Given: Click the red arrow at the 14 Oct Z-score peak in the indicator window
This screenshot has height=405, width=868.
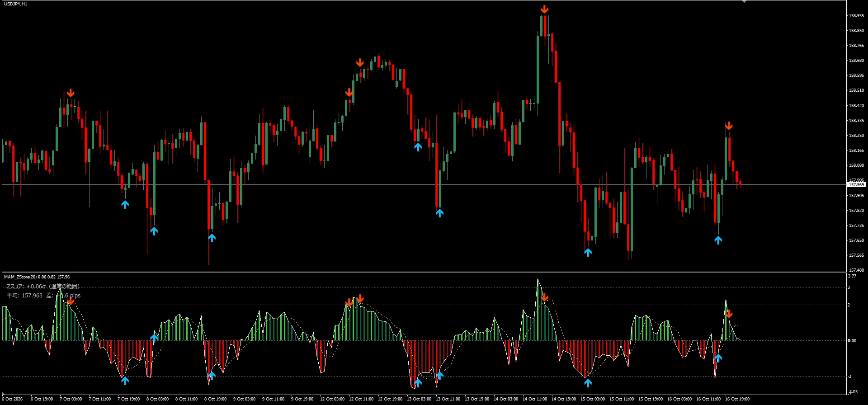Looking at the screenshot, I should tap(544, 297).
